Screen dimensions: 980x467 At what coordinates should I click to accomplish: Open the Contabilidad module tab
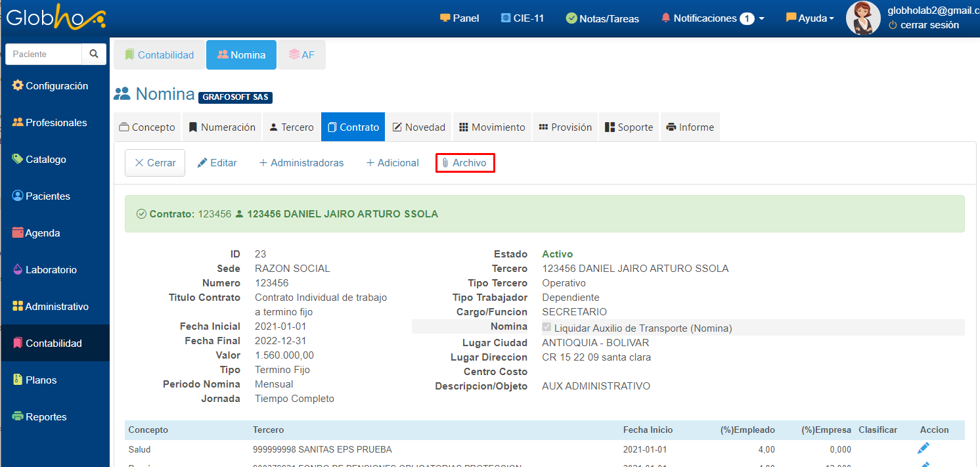point(159,55)
